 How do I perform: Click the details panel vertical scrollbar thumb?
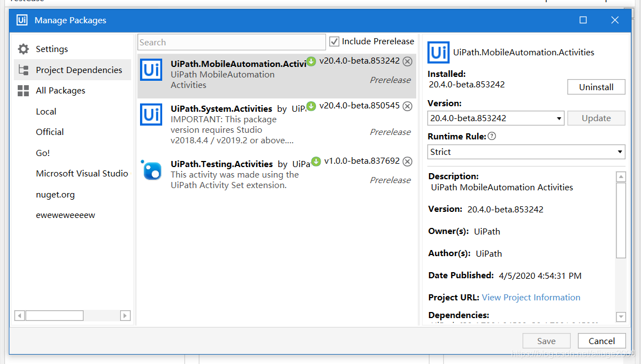pyautogui.click(x=621, y=221)
